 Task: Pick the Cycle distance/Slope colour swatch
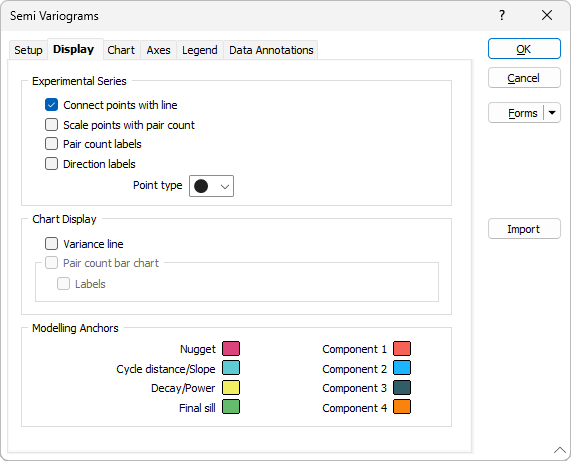[x=231, y=368]
